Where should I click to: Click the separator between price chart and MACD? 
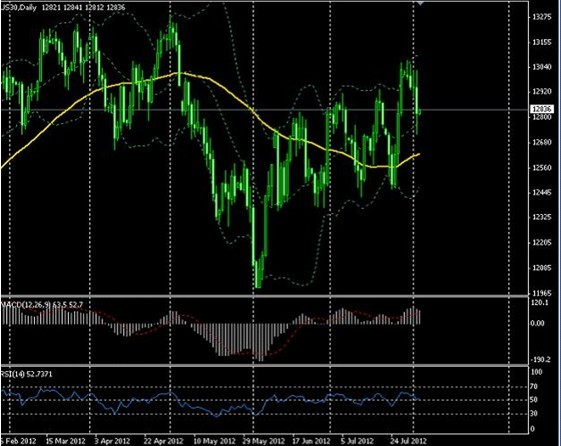pyautogui.click(x=265, y=296)
